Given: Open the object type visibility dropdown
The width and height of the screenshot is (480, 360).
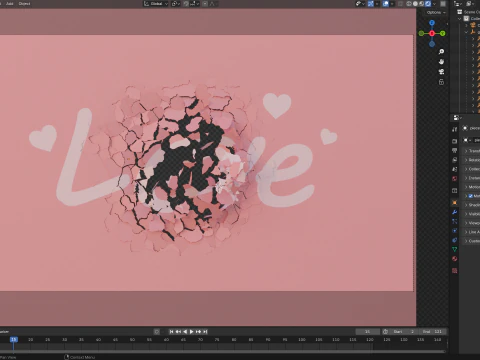Looking at the screenshot, I should [x=360, y=4].
